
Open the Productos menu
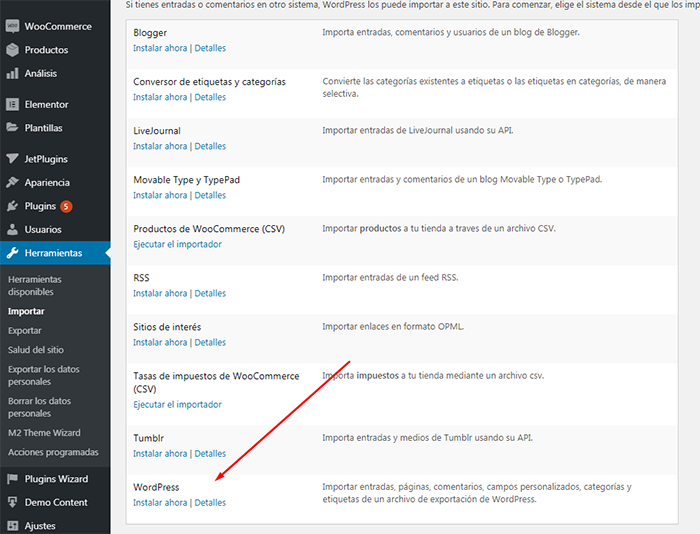(x=46, y=50)
